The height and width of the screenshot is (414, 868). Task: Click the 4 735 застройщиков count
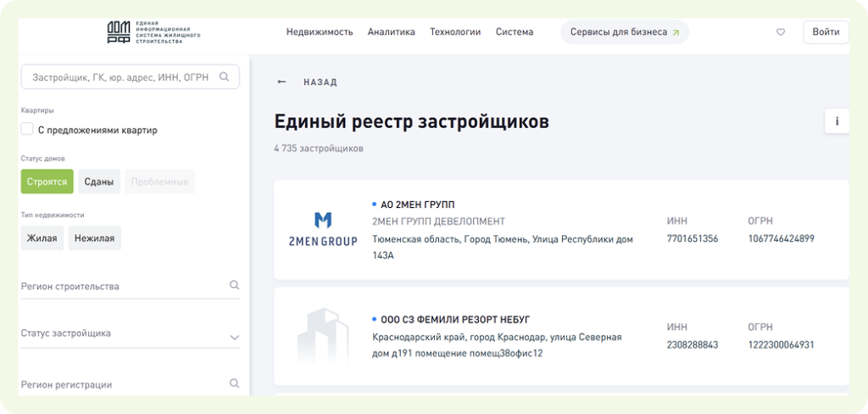pyautogui.click(x=319, y=148)
